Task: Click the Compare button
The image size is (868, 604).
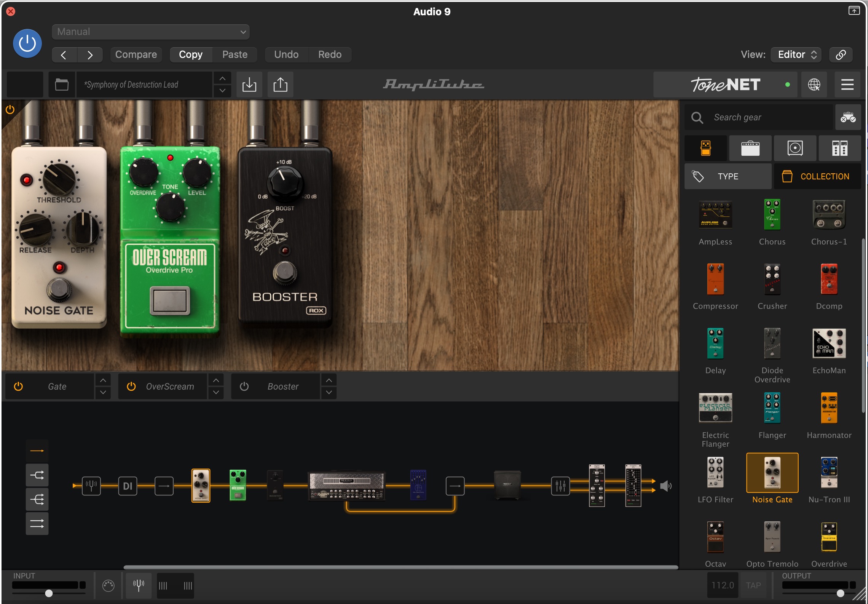Action: [136, 54]
